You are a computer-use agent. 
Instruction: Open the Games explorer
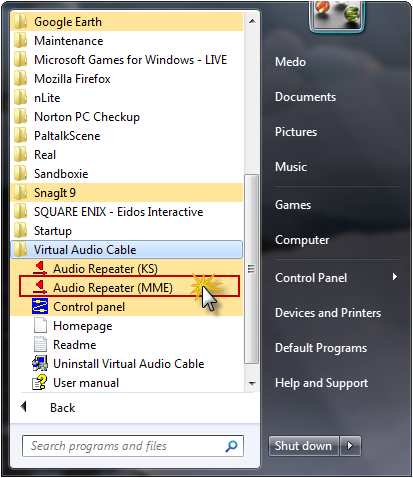(x=293, y=205)
